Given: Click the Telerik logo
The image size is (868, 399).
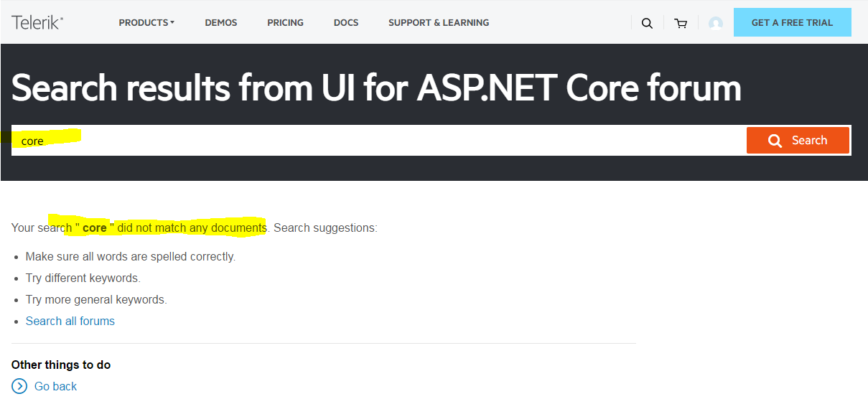Looking at the screenshot, I should (x=37, y=22).
